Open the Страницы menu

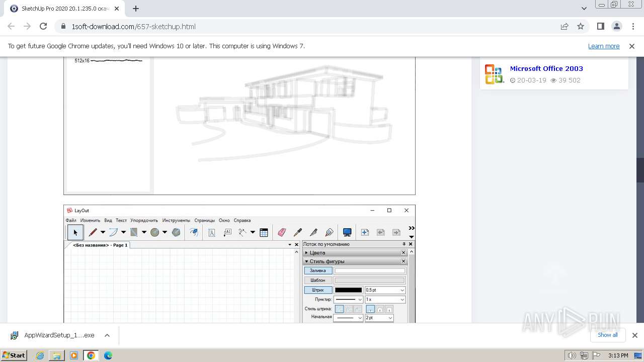click(x=205, y=220)
